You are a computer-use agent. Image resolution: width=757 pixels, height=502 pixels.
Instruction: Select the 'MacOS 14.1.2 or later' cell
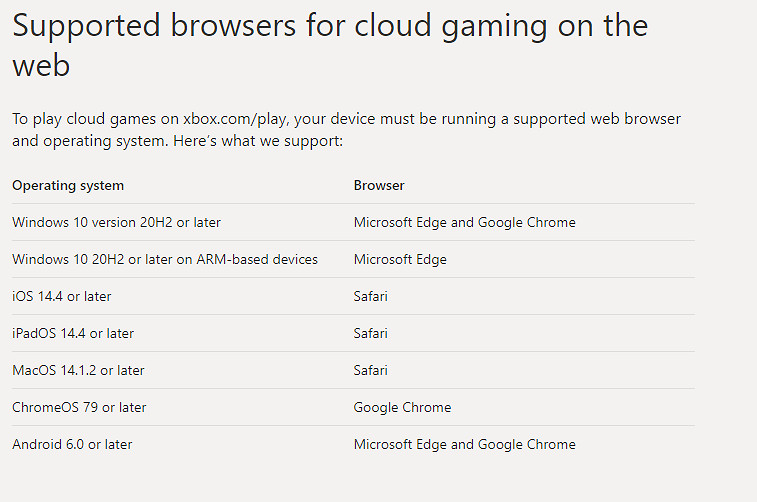[x=78, y=370]
